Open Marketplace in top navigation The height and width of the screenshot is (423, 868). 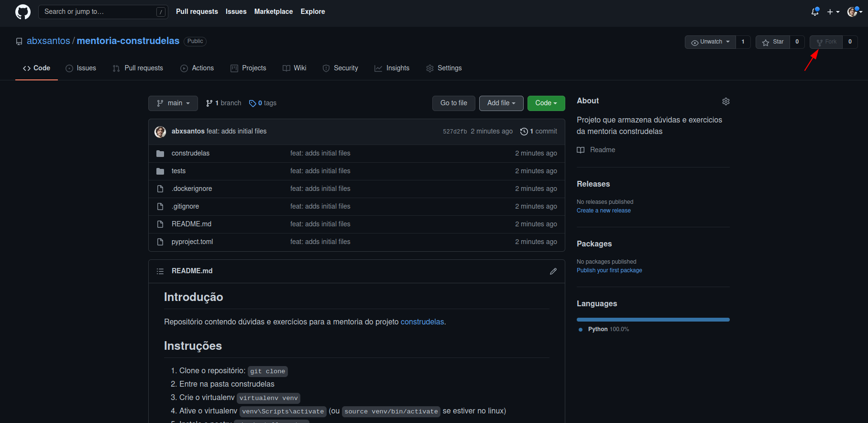273,11
